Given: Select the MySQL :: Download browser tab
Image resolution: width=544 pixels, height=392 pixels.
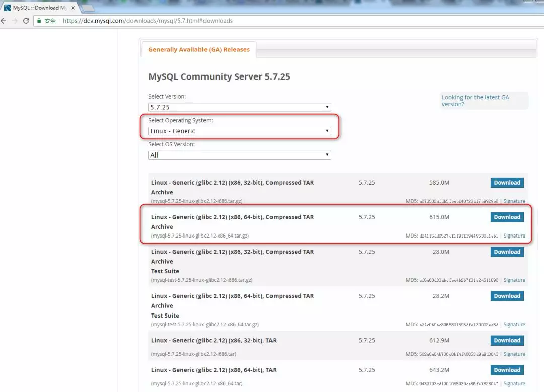Looking at the screenshot, I should coord(39,8).
